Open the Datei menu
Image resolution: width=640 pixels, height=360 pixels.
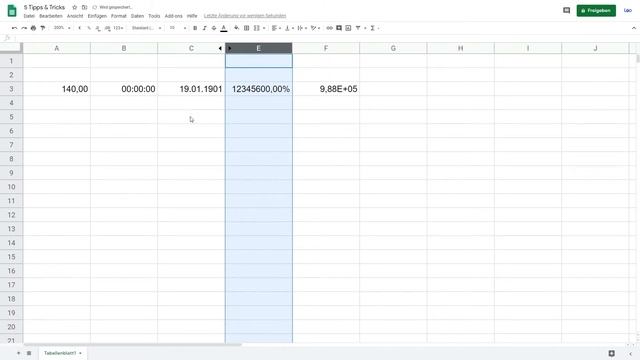pos(29,16)
